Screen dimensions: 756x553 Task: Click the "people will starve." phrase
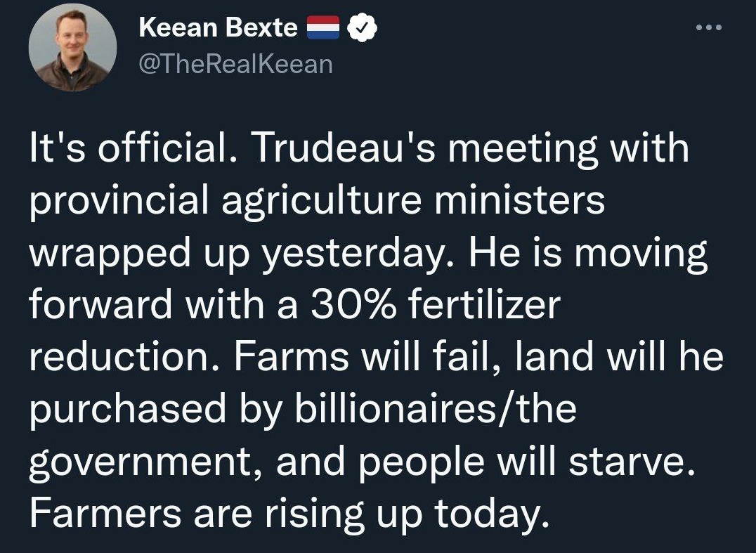pyautogui.click(x=527, y=464)
